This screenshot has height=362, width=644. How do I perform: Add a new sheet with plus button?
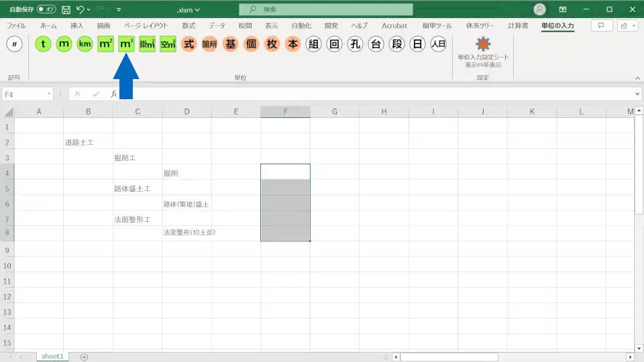tap(84, 357)
